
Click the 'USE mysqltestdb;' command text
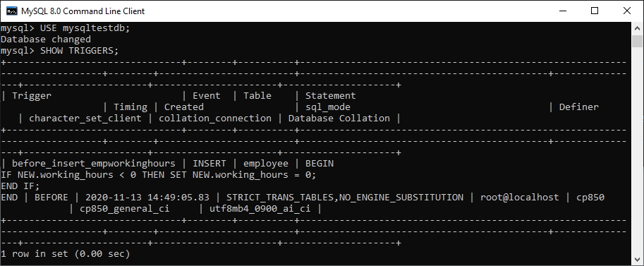[x=85, y=28]
